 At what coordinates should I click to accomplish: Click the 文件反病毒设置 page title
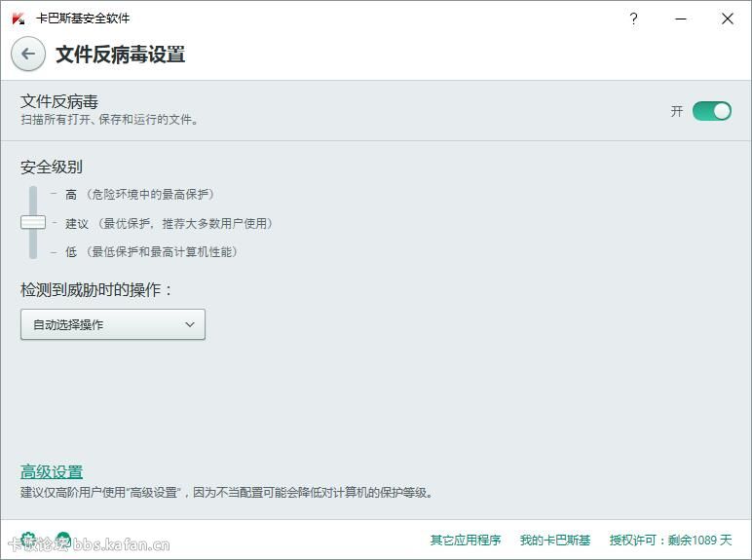121,55
